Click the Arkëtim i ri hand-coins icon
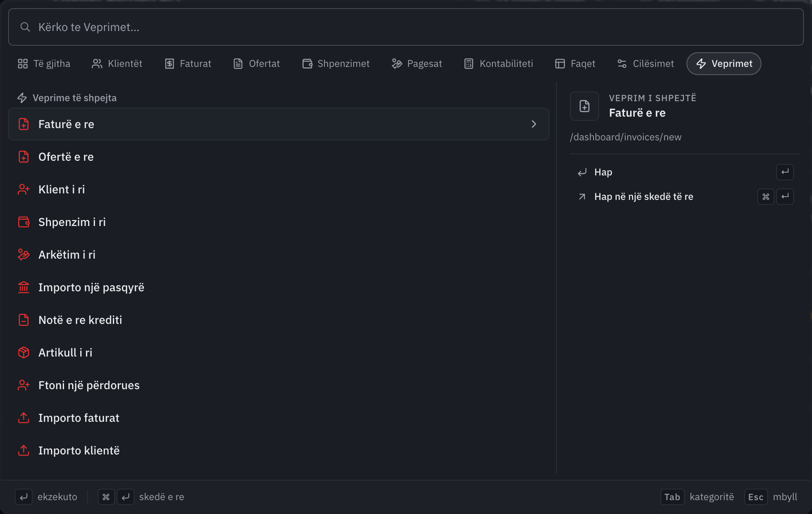Screen dimensions: 812x514 (24, 255)
